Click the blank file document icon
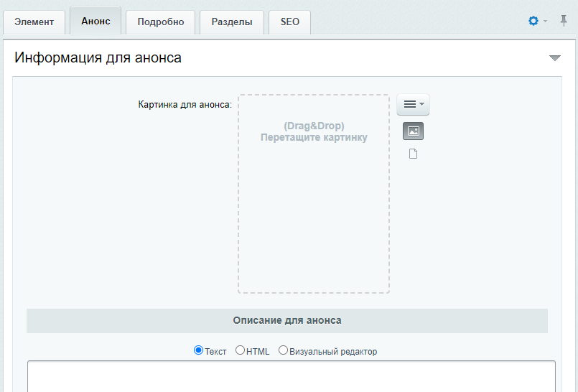Image resolution: width=578 pixels, height=392 pixels. click(413, 154)
